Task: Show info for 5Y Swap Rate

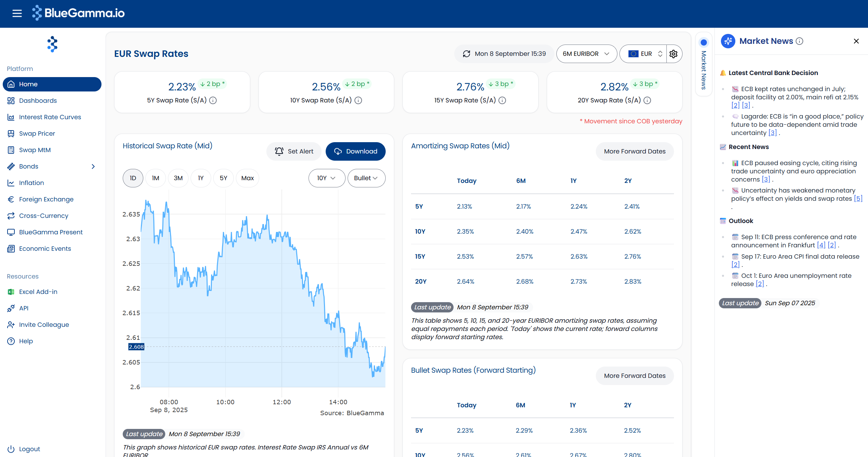Action: tap(213, 100)
